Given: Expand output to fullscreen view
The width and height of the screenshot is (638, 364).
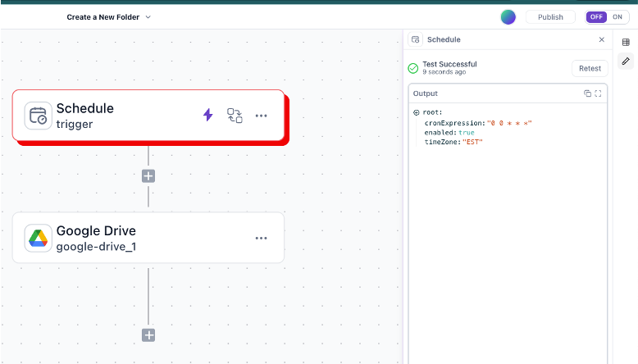Looking at the screenshot, I should pyautogui.click(x=598, y=93).
